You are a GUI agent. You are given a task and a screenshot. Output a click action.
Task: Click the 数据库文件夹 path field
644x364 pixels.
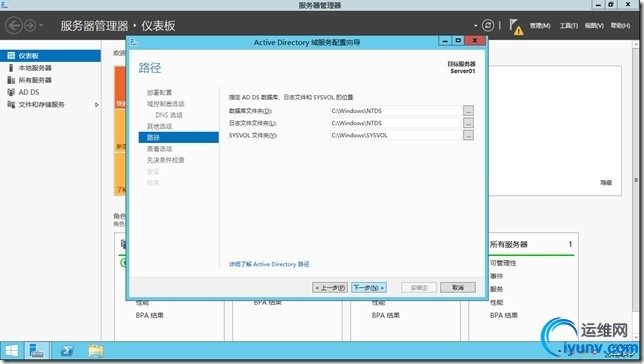(396, 111)
